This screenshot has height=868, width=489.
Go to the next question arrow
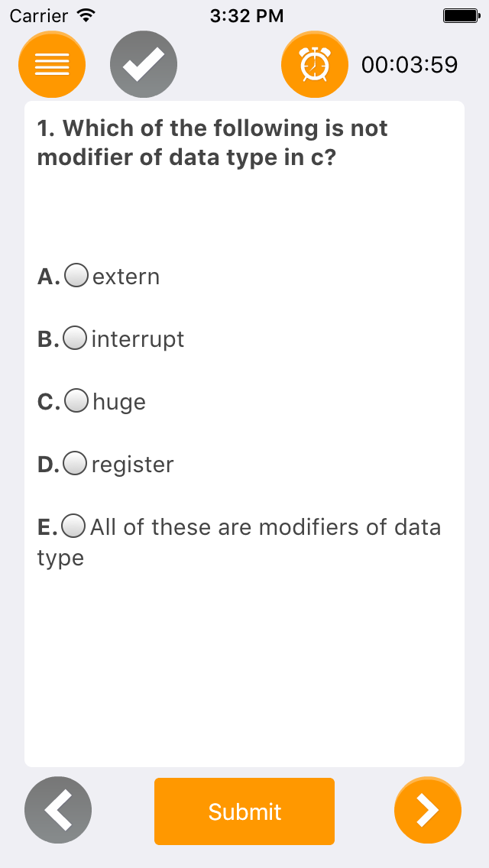pos(428,811)
